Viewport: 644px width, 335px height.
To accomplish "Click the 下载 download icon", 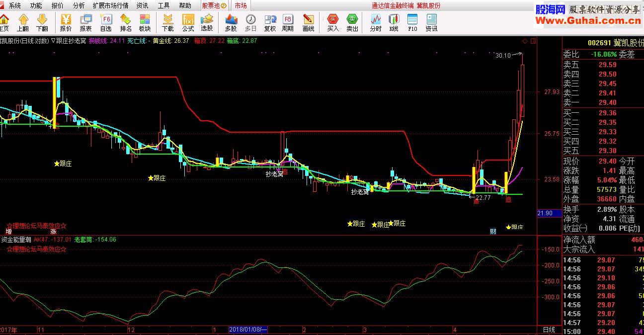I will point(168,23).
